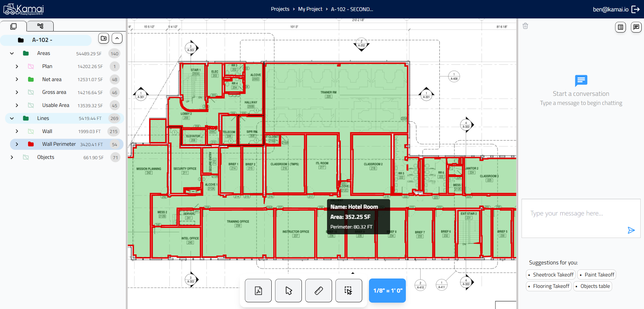Switch to the hierarchy tree tab

(x=40, y=26)
